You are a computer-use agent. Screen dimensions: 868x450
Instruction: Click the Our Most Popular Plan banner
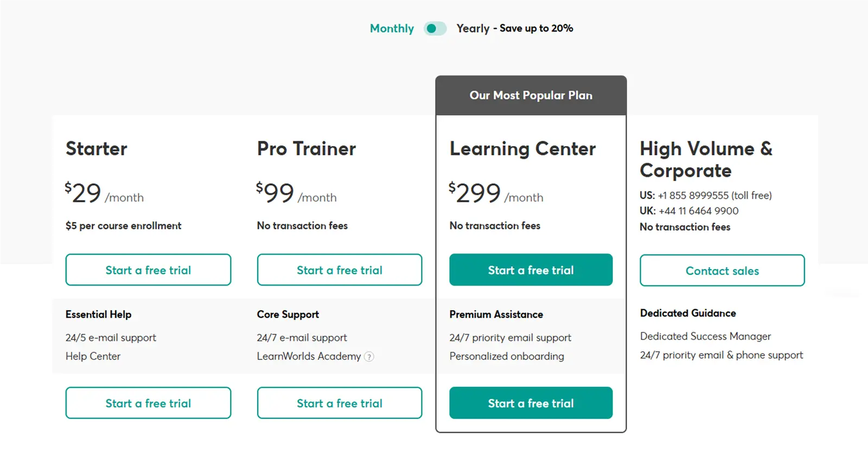(x=531, y=95)
